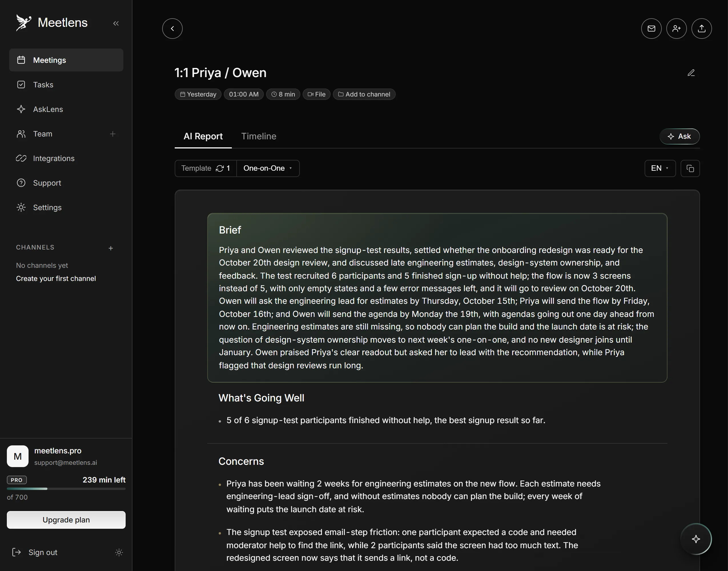
Task: Click the Brief heading
Action: click(x=230, y=230)
